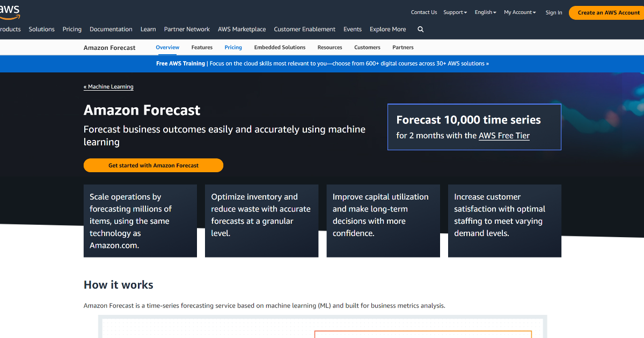
Task: Click the Machine Learning back link
Action: (x=108, y=86)
